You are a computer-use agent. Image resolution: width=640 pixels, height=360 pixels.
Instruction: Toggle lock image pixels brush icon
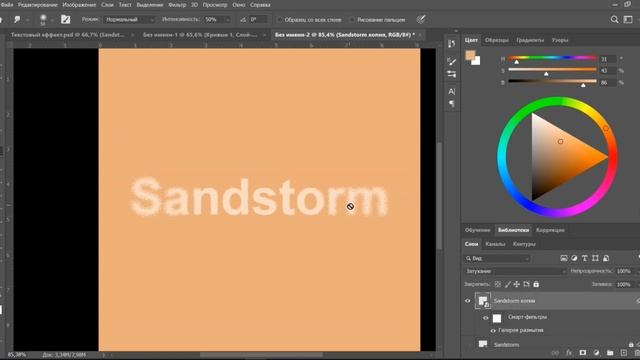pos(508,284)
